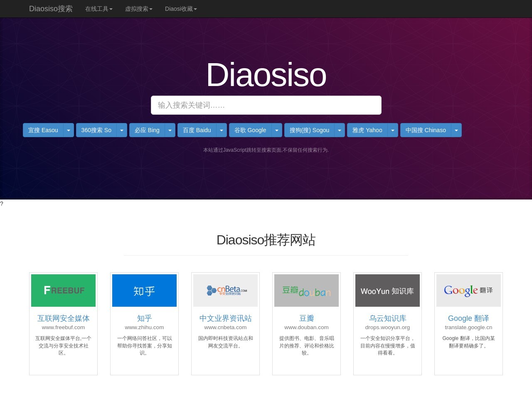Click the FreeBuf logo thumbnail
Image resolution: width=532 pixels, height=399 pixels.
(63, 291)
